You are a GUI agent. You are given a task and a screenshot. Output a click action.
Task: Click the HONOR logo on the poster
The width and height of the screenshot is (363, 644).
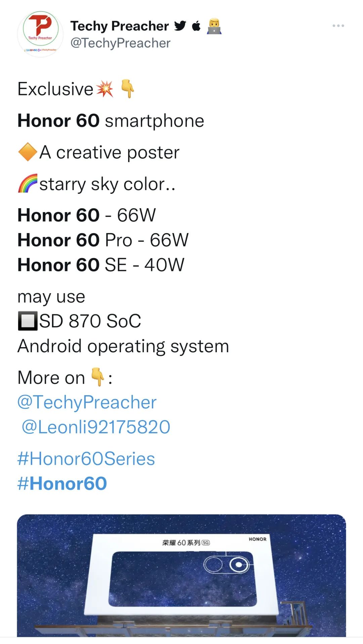[257, 539]
